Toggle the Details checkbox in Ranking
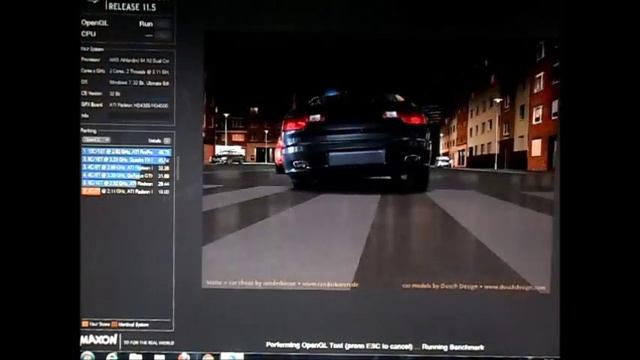Image resolution: width=640 pixels, height=360 pixels. [167, 141]
